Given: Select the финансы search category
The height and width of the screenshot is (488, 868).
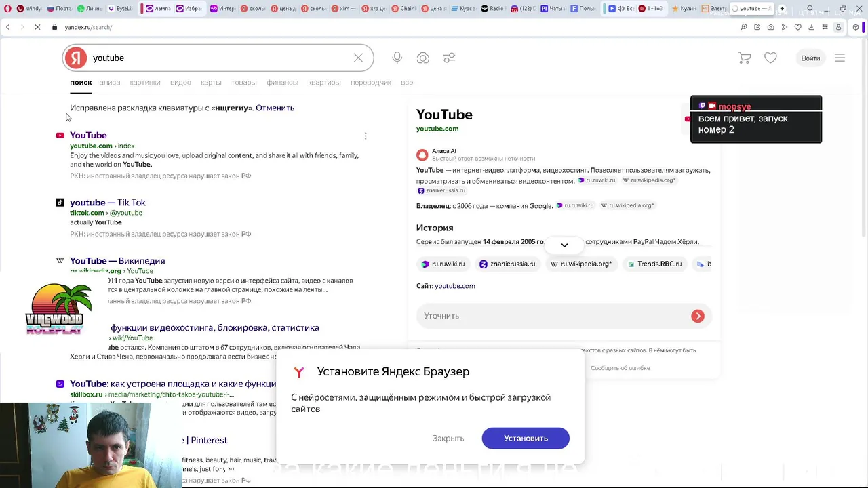Looking at the screenshot, I should click(x=282, y=82).
